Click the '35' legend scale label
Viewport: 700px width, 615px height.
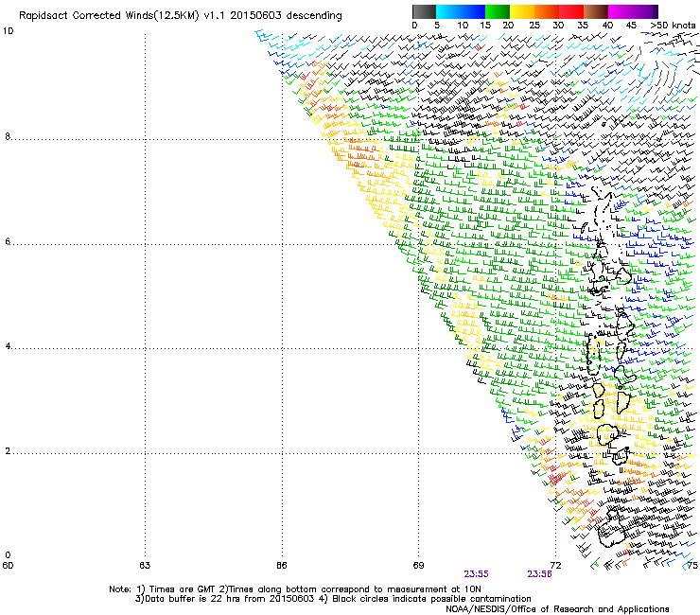583,26
